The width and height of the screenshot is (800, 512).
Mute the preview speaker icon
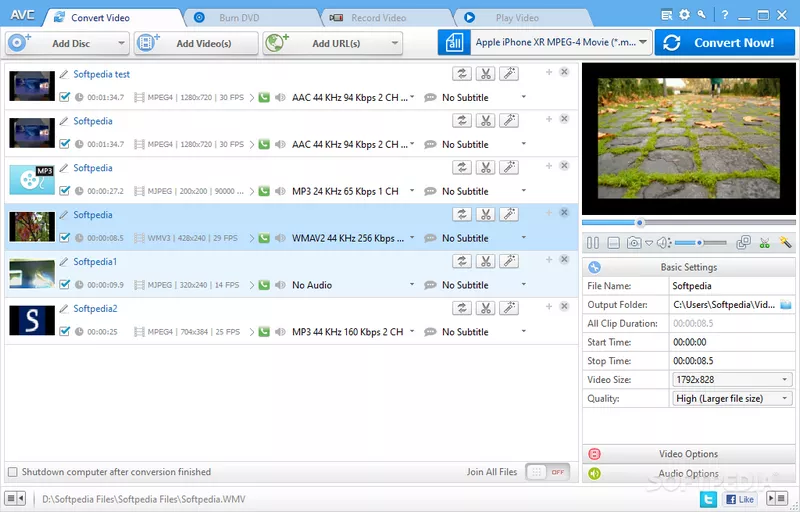[663, 243]
